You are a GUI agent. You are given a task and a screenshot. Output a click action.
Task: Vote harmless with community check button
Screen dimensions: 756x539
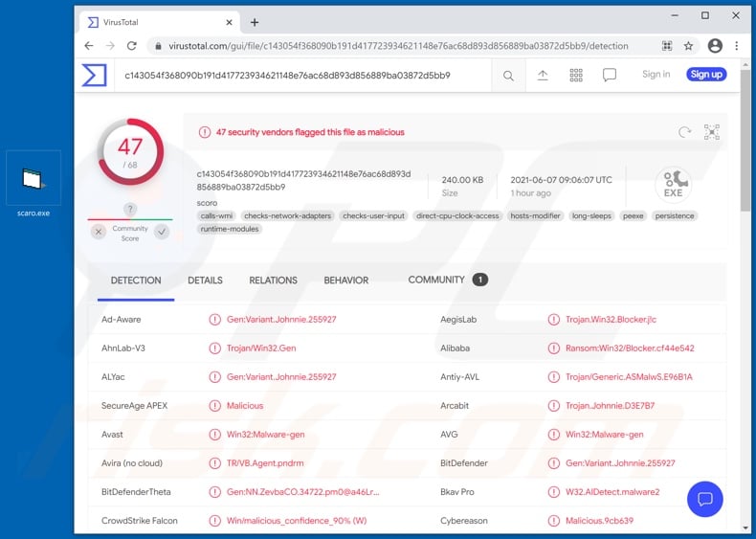pos(162,232)
